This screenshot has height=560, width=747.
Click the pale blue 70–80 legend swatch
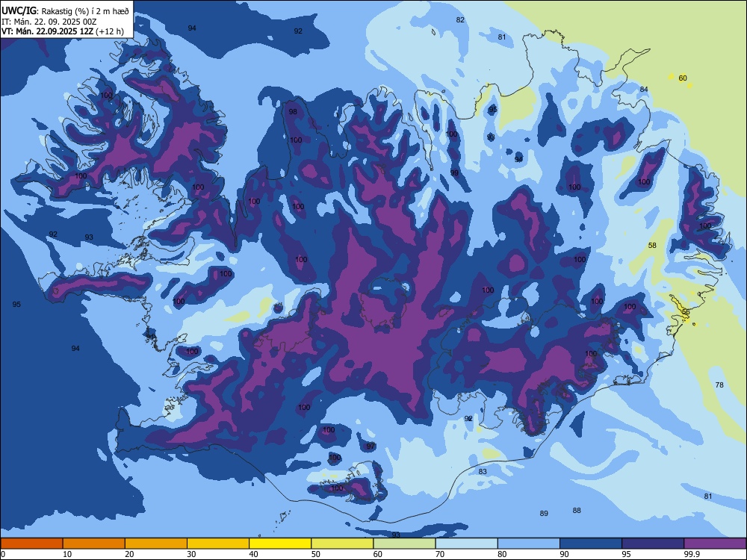[x=466, y=544]
